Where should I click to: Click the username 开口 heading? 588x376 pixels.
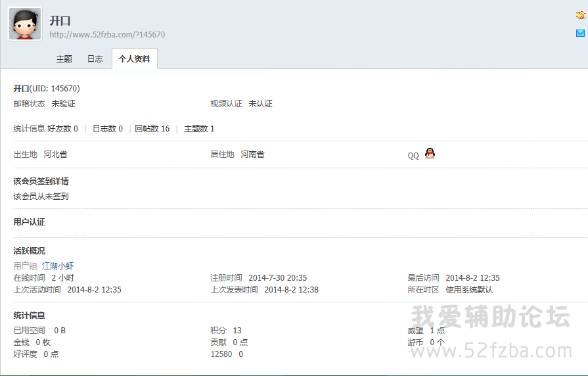pos(60,20)
